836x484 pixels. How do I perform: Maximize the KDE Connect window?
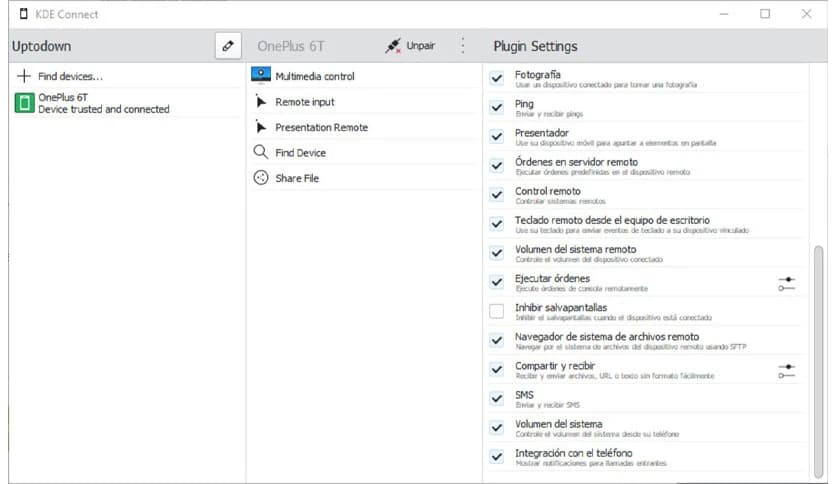point(765,14)
